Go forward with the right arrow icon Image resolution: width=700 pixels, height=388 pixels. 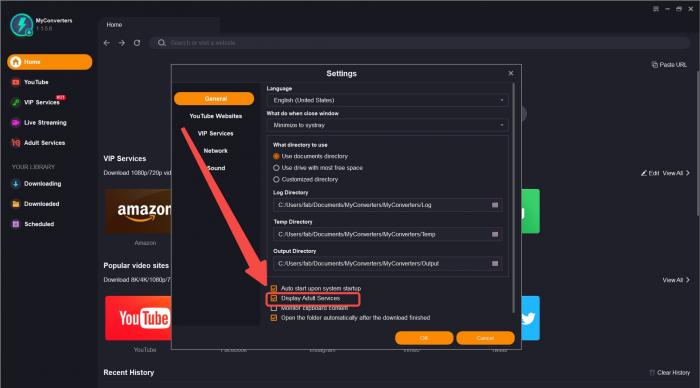point(122,43)
